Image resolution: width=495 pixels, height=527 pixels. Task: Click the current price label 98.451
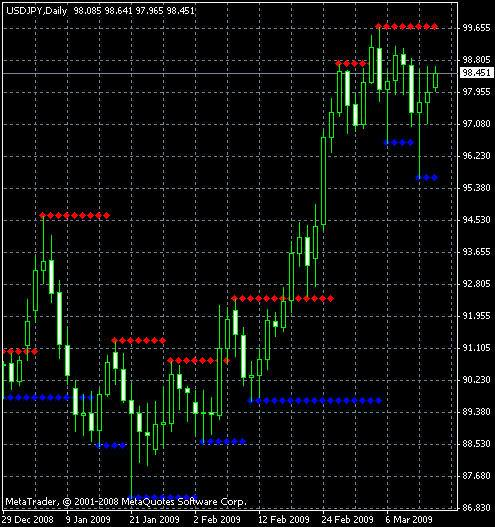[477, 73]
